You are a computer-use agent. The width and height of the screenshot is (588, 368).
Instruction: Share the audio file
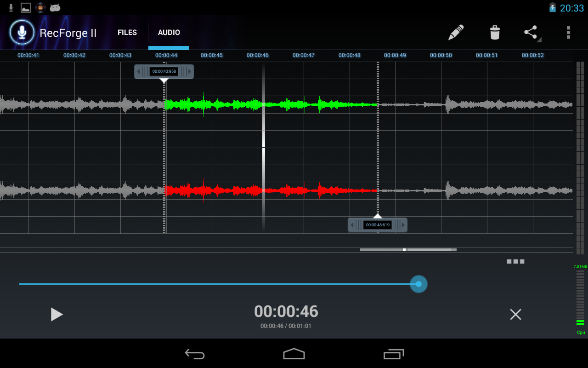click(x=531, y=32)
